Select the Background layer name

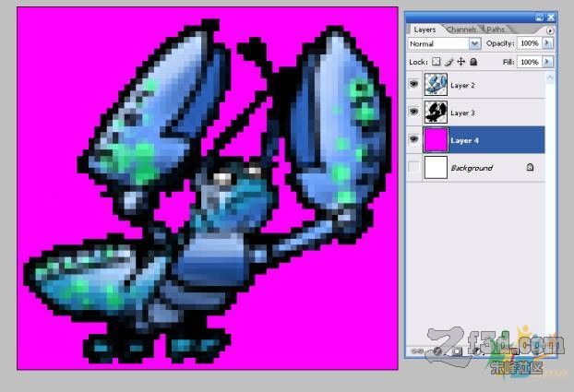coord(472,168)
